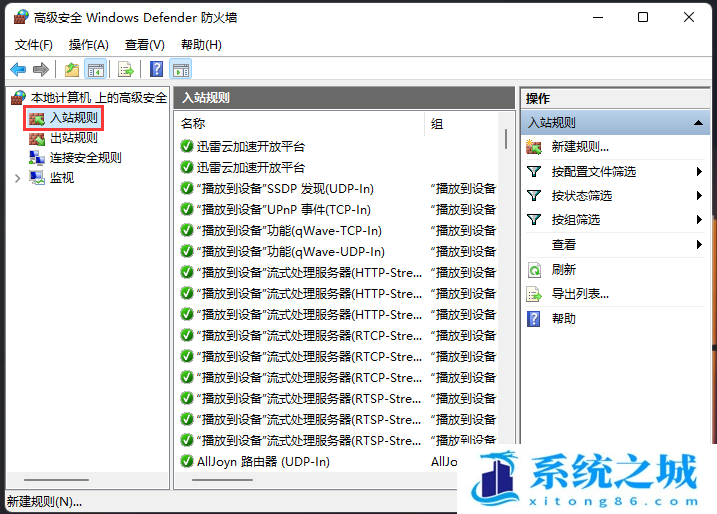Click 按配置文件筛选 action text

point(594,172)
